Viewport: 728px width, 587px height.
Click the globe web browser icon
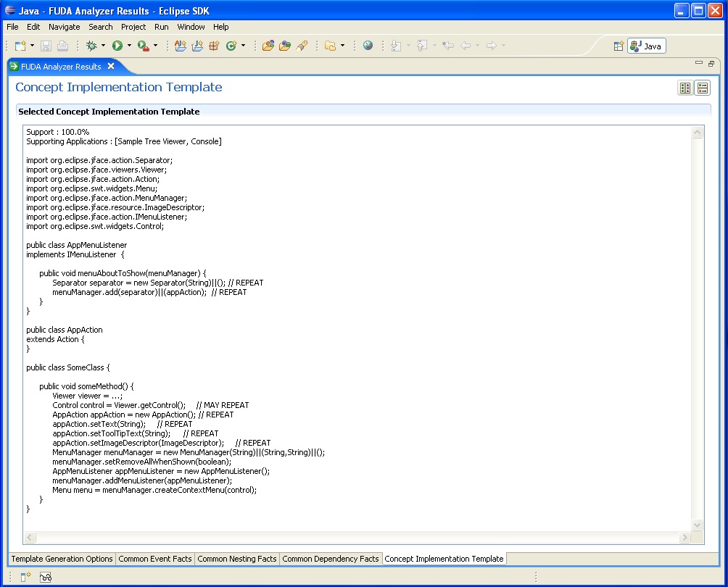(368, 46)
